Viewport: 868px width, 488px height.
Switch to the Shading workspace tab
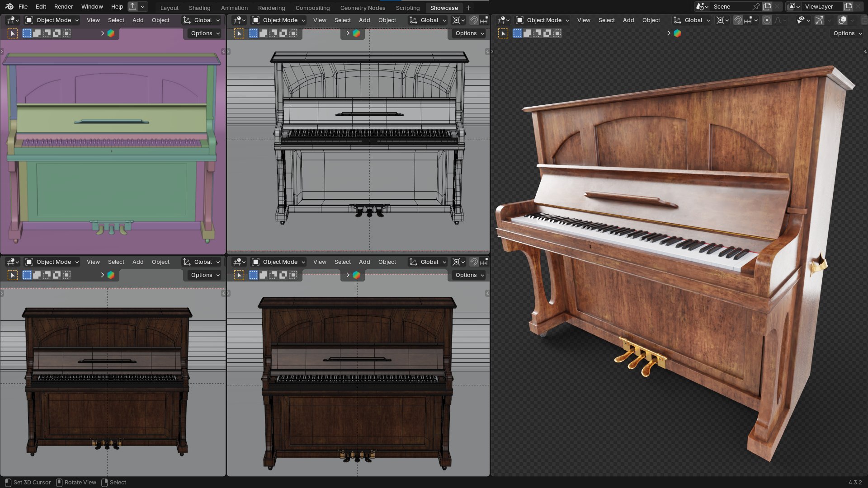(199, 8)
